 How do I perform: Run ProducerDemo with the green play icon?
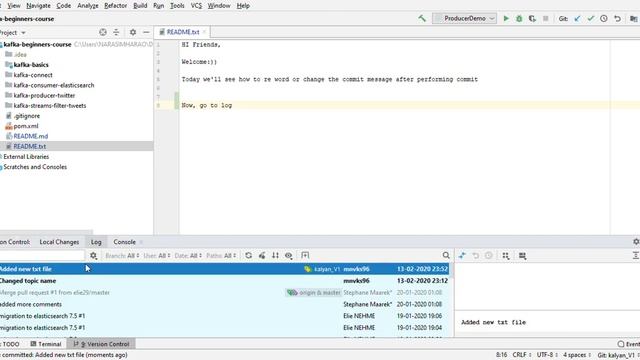[x=506, y=18]
